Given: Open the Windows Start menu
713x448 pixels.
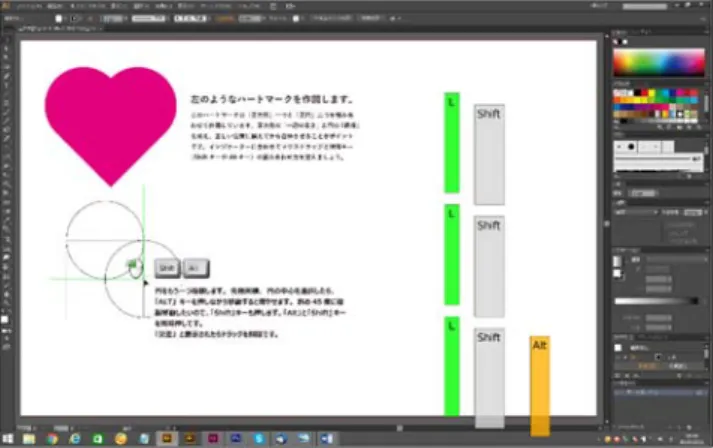Looking at the screenshot, I should (8, 439).
